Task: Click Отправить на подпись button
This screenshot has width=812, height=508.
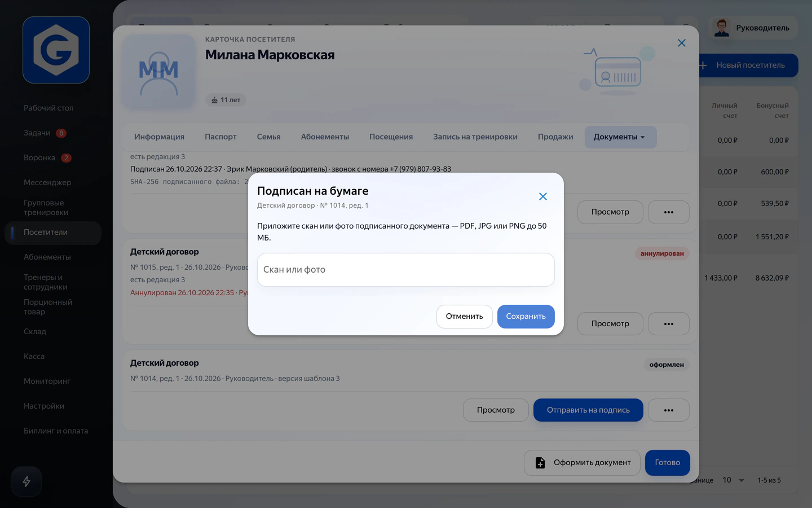Action: 588,410
